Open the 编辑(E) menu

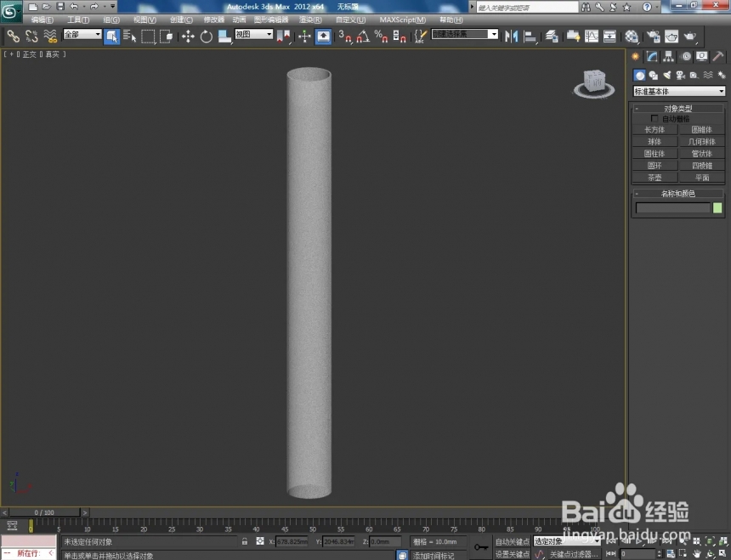(x=42, y=20)
